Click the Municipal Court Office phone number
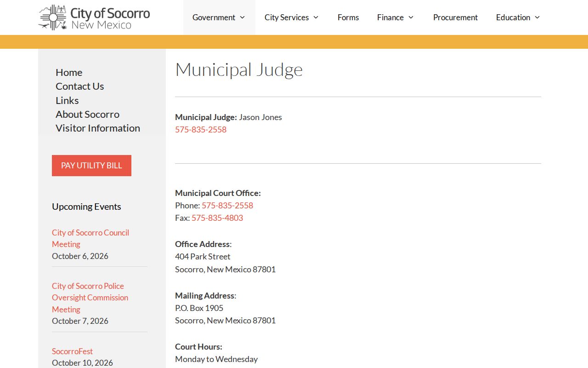 227,205
